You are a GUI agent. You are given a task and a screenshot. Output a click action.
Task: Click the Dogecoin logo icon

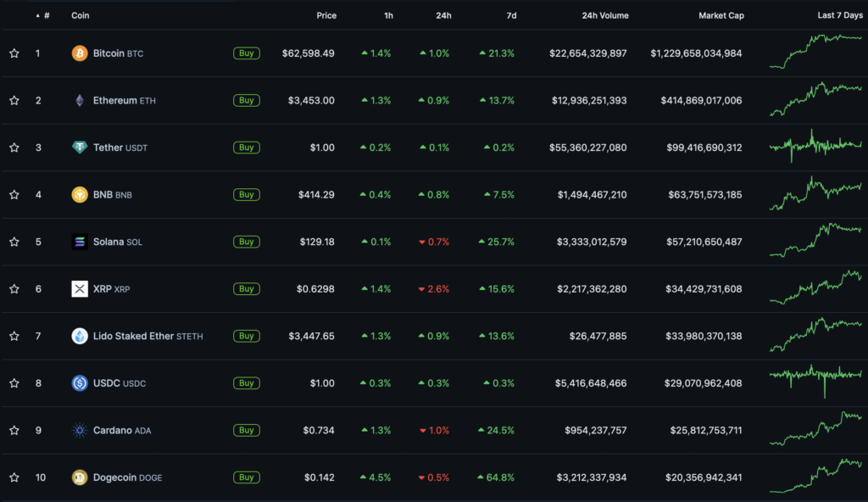point(80,477)
